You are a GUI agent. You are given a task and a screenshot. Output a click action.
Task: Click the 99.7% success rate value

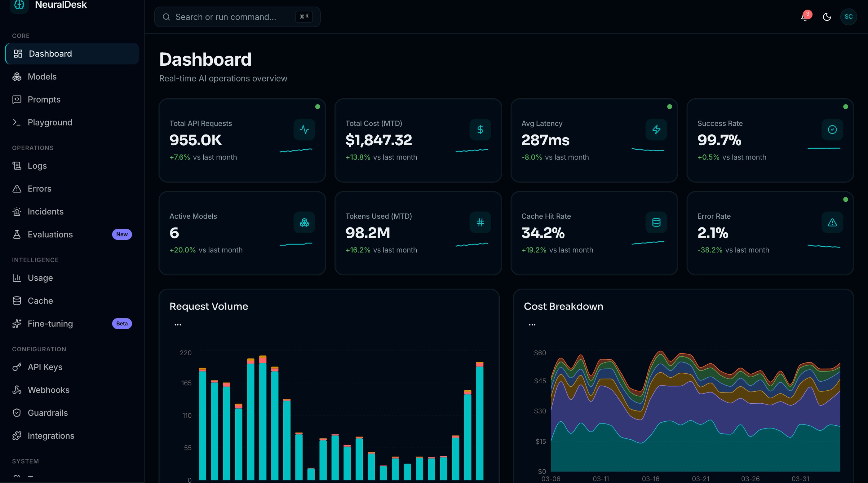click(x=720, y=140)
